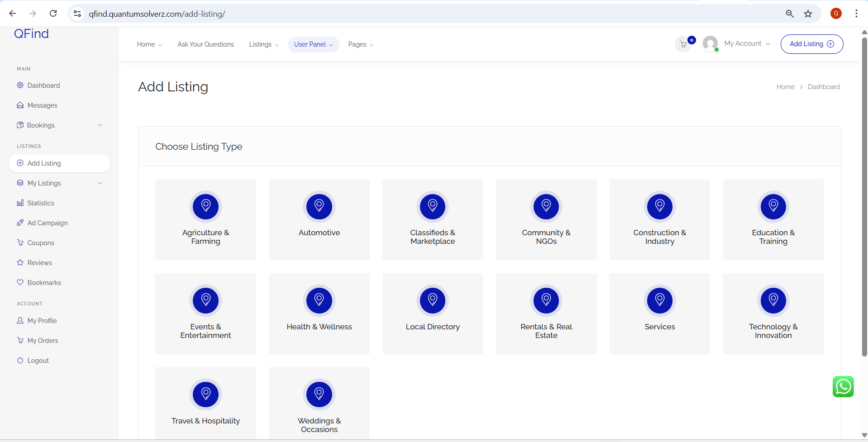Expand the Bookings submenu chevron
868x442 pixels.
click(x=100, y=125)
